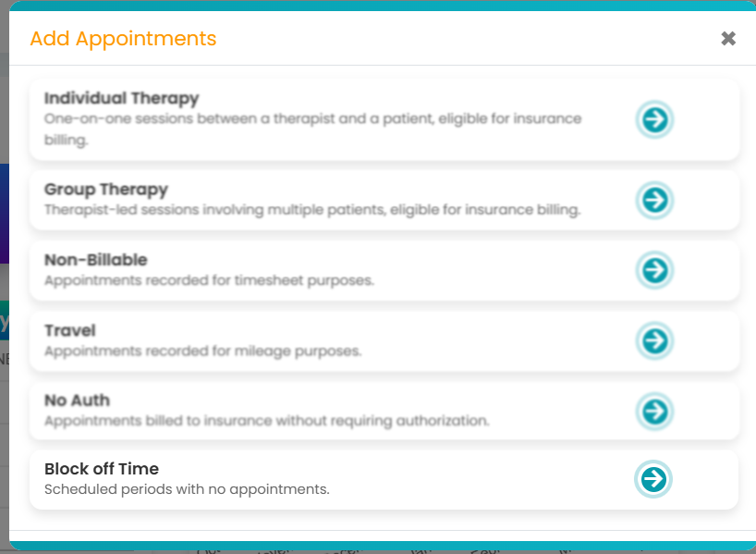
Task: Select the Group Therapy title
Action: [x=106, y=190]
